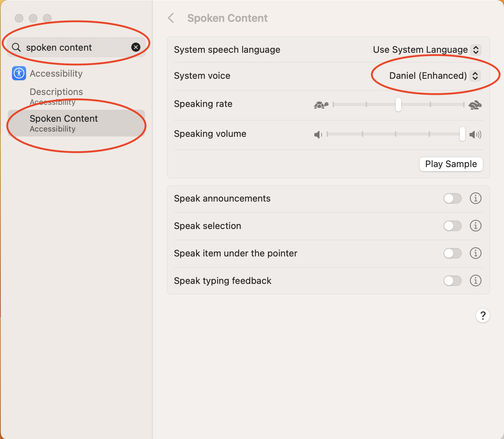The height and width of the screenshot is (439, 504).
Task: Click the System voice label
Action: [x=202, y=76]
